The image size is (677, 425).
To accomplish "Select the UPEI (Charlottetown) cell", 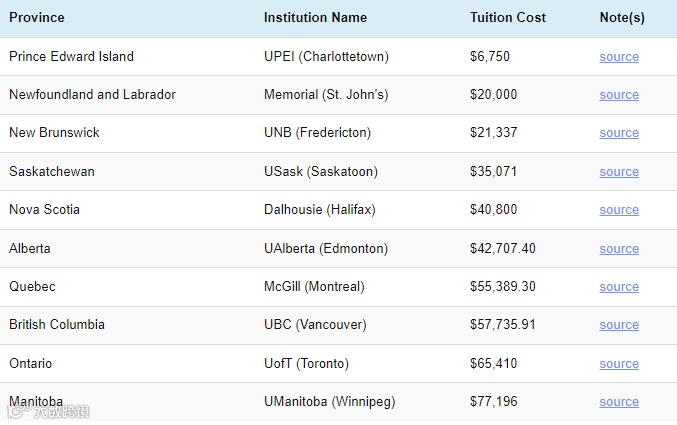I will [x=326, y=57].
